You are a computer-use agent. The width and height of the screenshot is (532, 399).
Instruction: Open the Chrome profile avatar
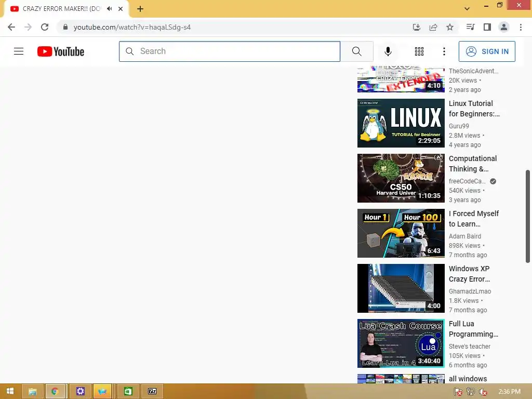pos(504,27)
